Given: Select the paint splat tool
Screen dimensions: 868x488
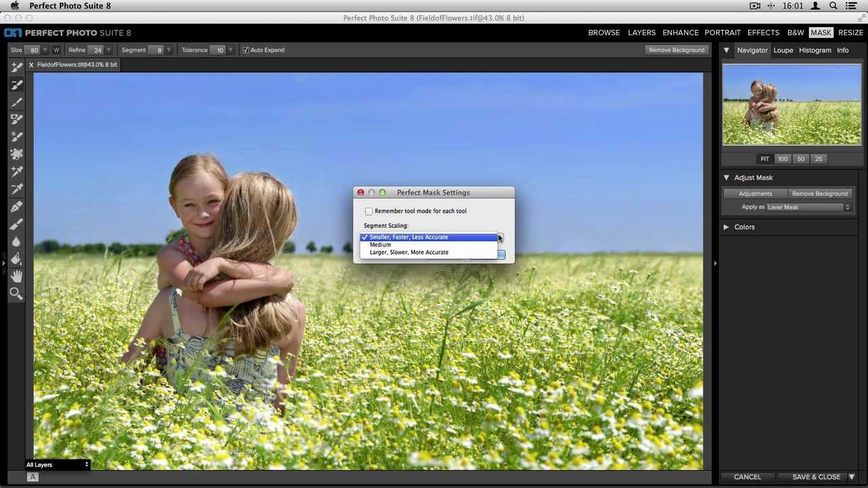Looking at the screenshot, I should click(x=17, y=155).
